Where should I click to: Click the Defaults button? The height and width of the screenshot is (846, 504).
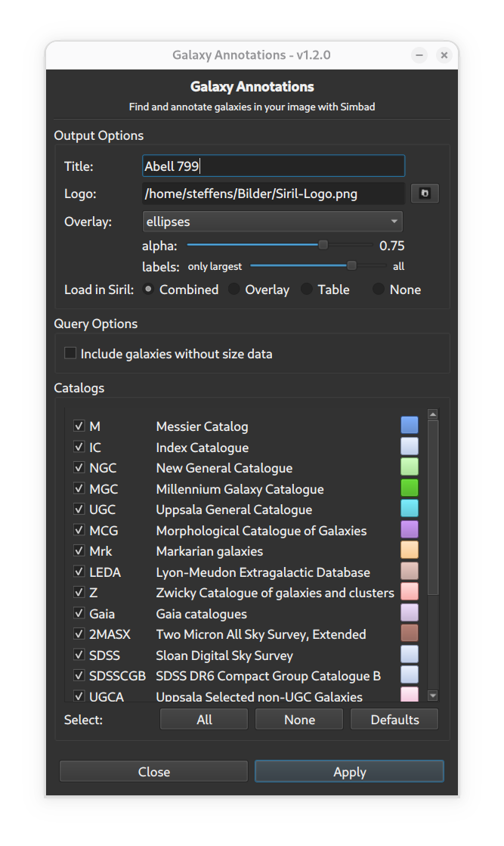click(x=394, y=719)
